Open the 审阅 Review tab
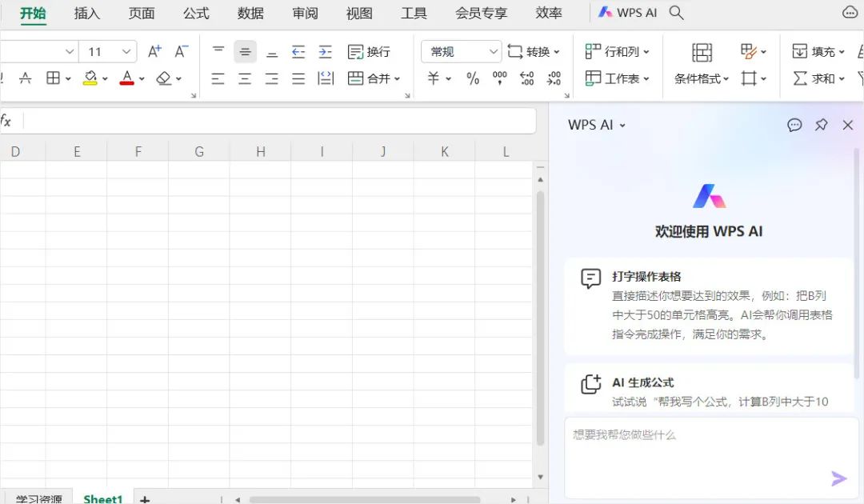 [x=306, y=14]
